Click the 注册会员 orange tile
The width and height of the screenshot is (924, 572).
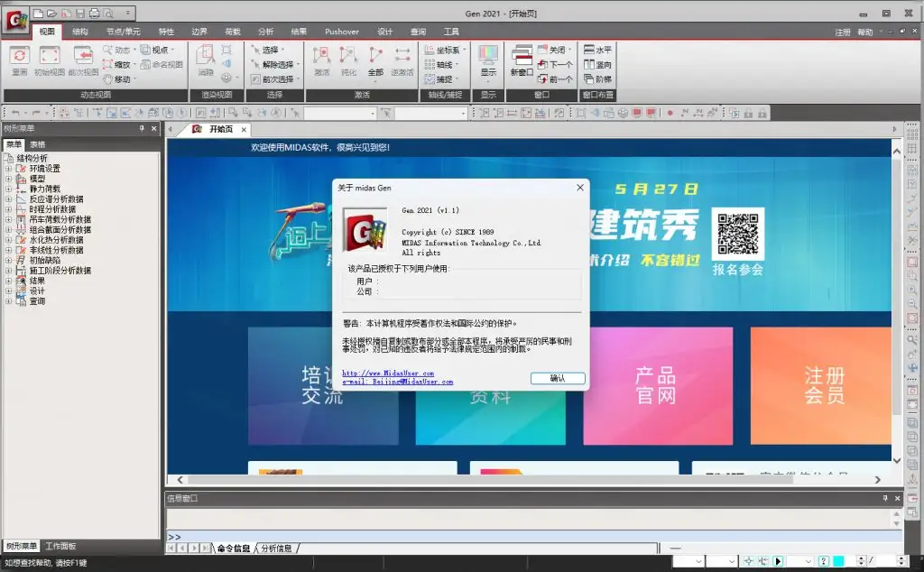[821, 386]
